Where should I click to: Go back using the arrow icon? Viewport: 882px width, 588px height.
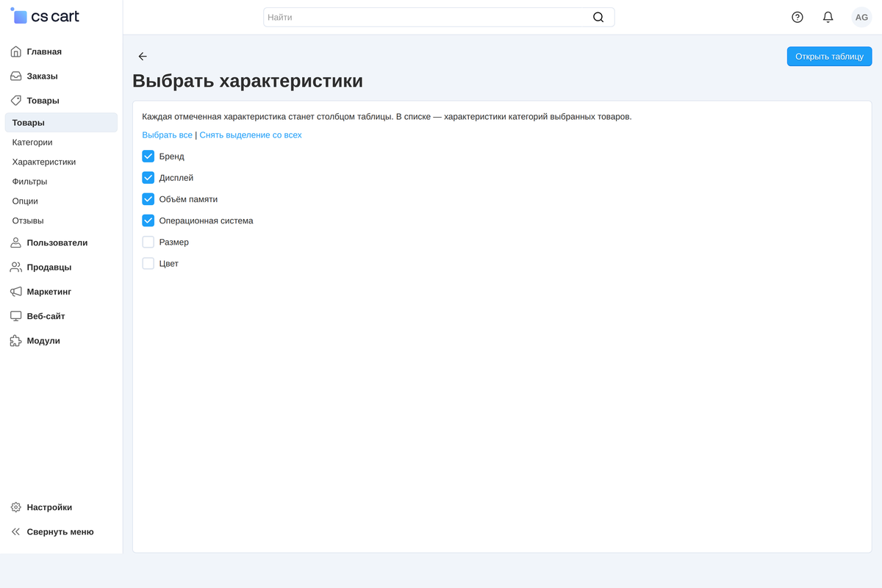(143, 57)
